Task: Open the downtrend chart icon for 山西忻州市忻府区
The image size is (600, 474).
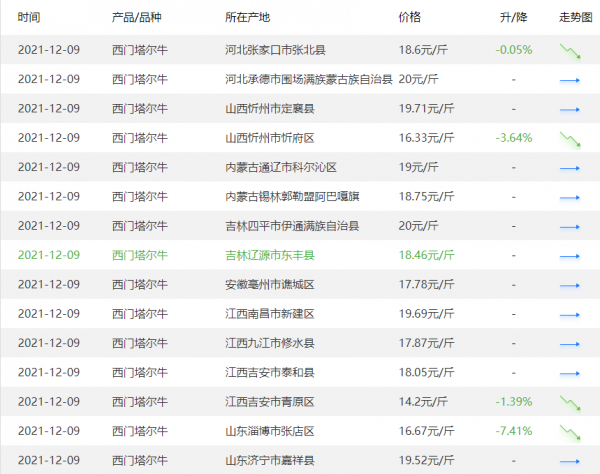Action: click(x=570, y=139)
